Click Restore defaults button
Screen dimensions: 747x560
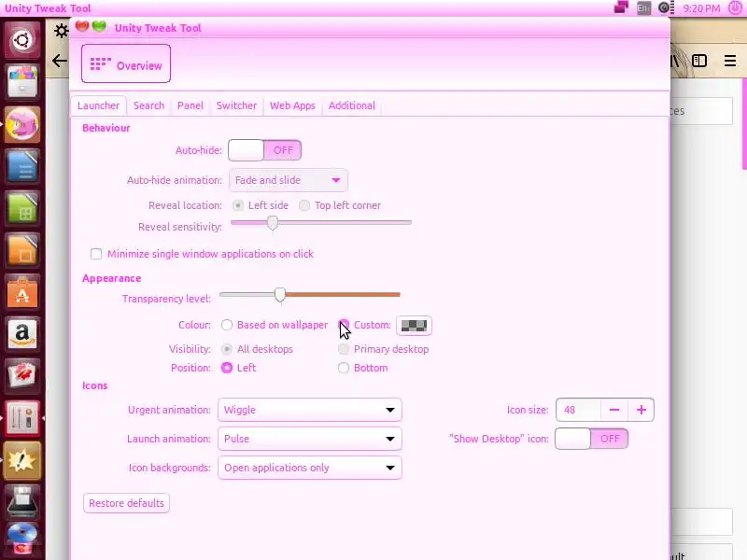(126, 503)
